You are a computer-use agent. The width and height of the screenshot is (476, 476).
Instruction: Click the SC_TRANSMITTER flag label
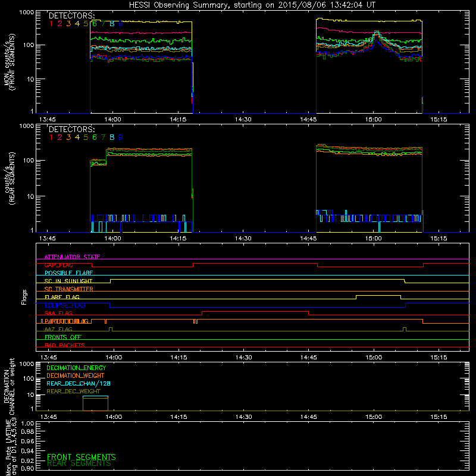tap(69, 289)
